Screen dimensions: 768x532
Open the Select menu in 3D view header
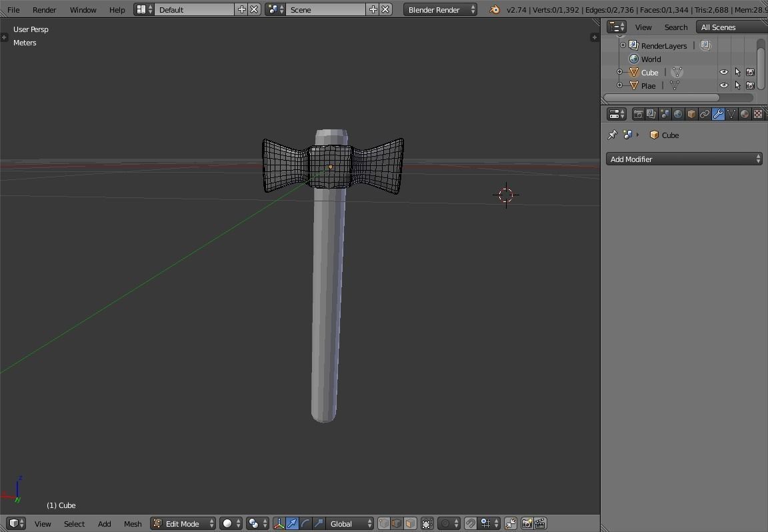(74, 524)
